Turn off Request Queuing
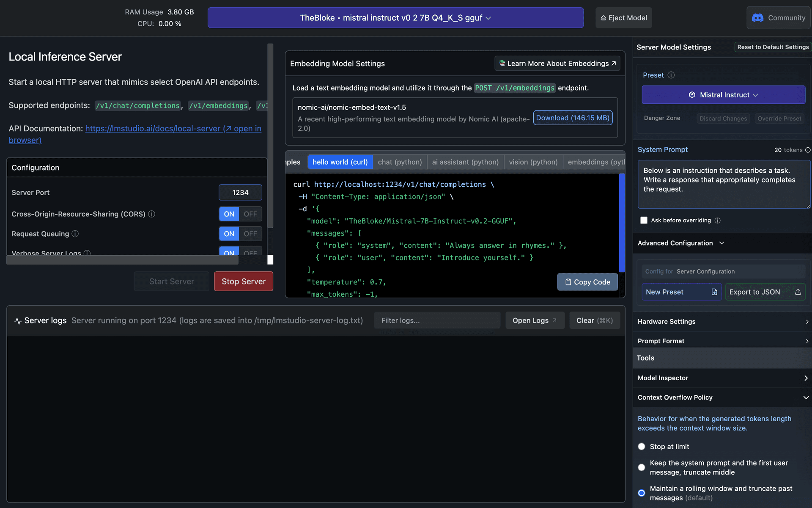 (250, 234)
